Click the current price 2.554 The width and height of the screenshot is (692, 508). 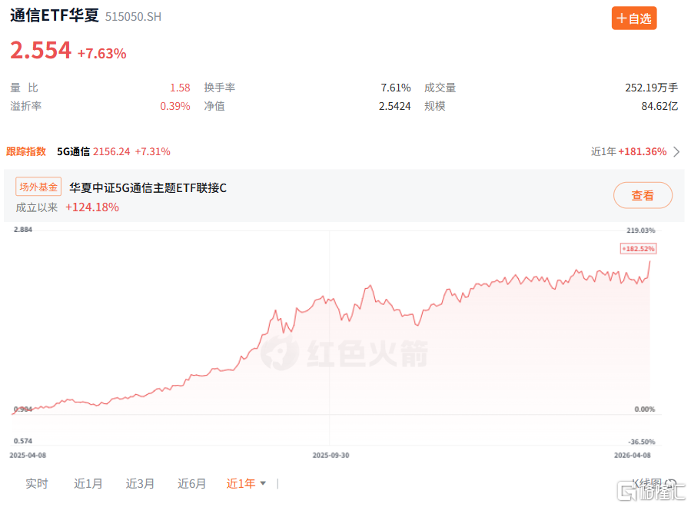click(x=41, y=50)
